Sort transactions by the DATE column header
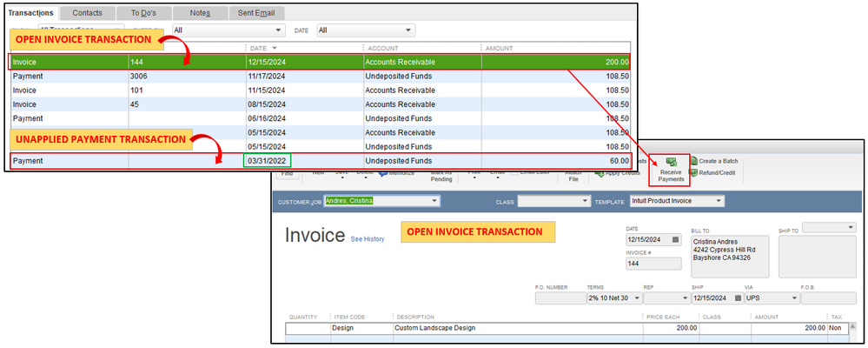Viewport: 868px width, 348px height. [260, 48]
